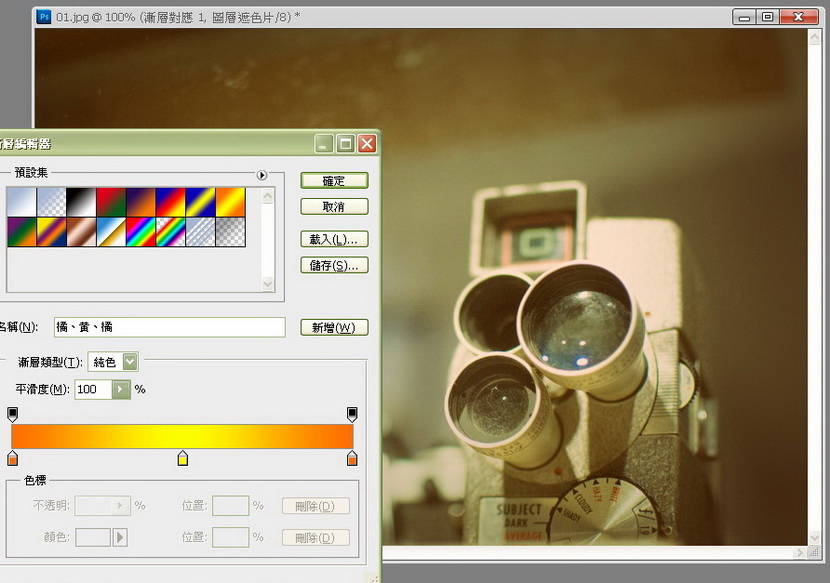The image size is (830, 583).
Task: Select the middle yellow color stop
Action: click(x=182, y=459)
